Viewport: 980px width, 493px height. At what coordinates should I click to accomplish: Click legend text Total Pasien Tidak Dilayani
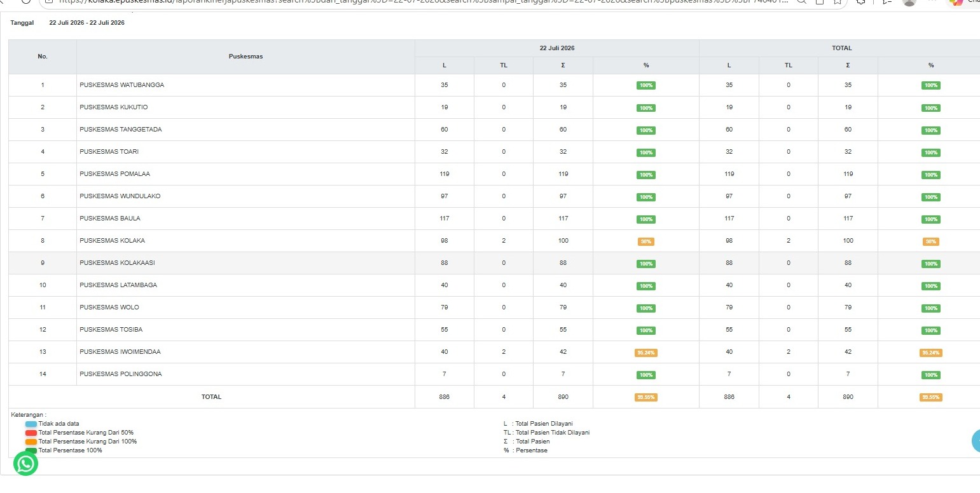coord(553,433)
